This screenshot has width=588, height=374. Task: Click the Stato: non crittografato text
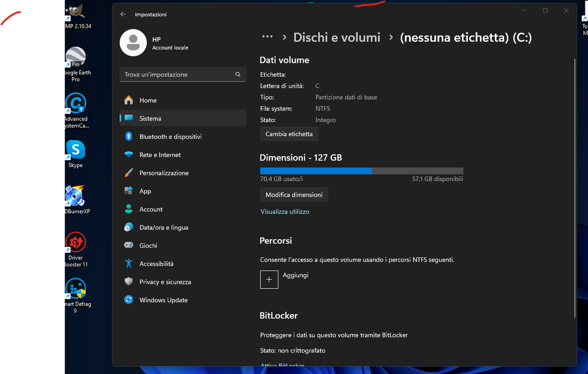tap(293, 351)
